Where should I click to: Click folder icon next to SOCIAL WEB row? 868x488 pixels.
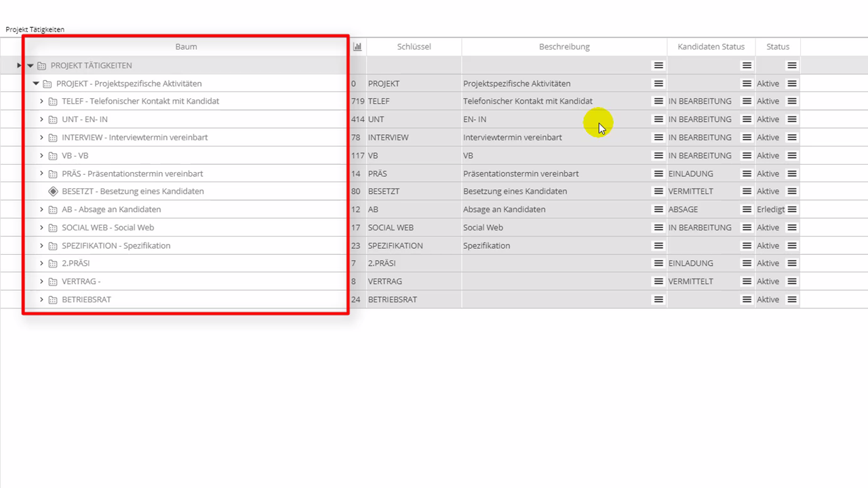click(53, 228)
